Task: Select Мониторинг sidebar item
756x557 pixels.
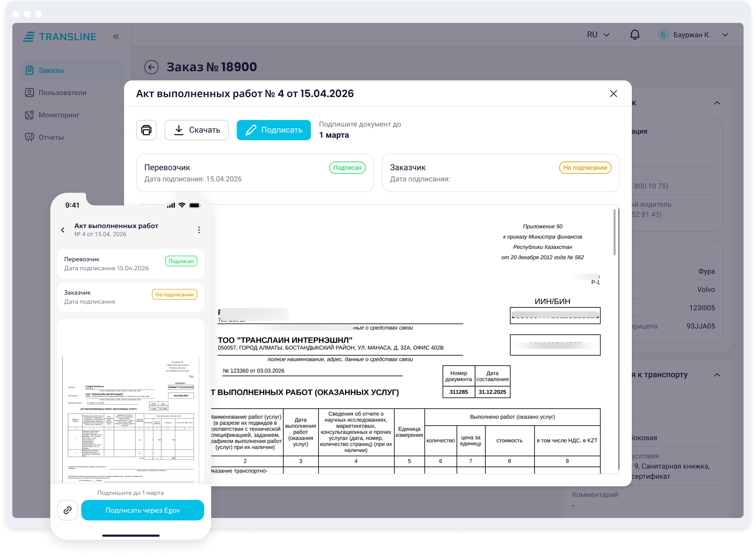Action: (59, 115)
